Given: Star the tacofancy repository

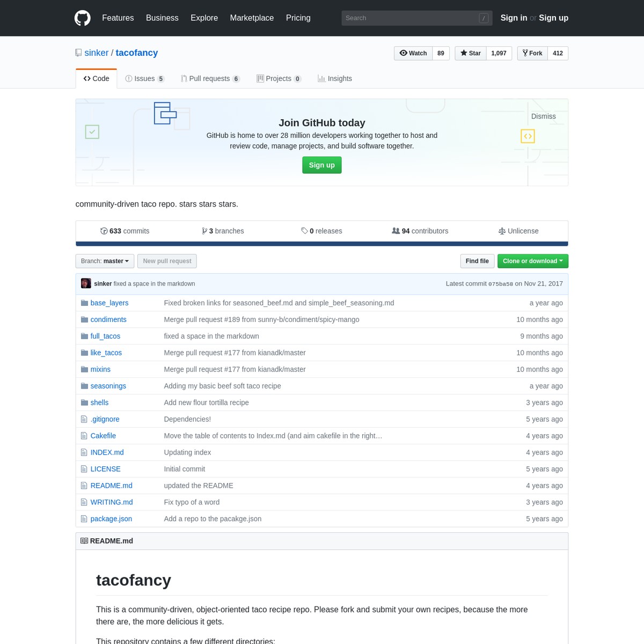Looking at the screenshot, I should (x=471, y=53).
